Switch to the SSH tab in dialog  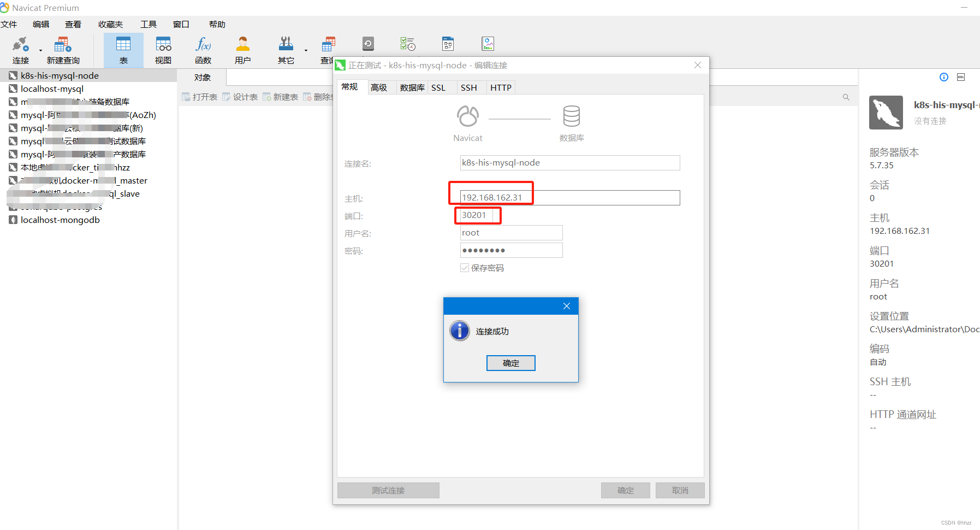click(x=469, y=87)
